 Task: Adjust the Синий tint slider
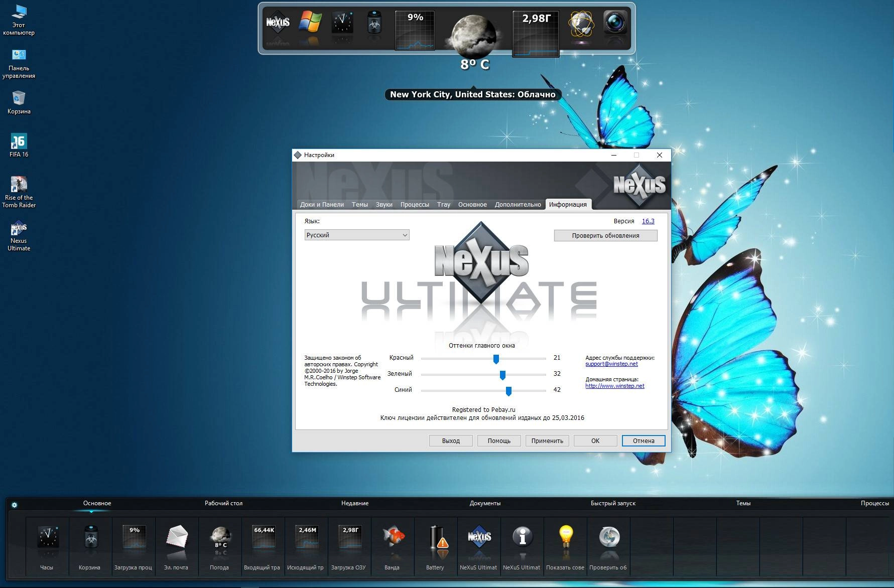pyautogui.click(x=508, y=391)
